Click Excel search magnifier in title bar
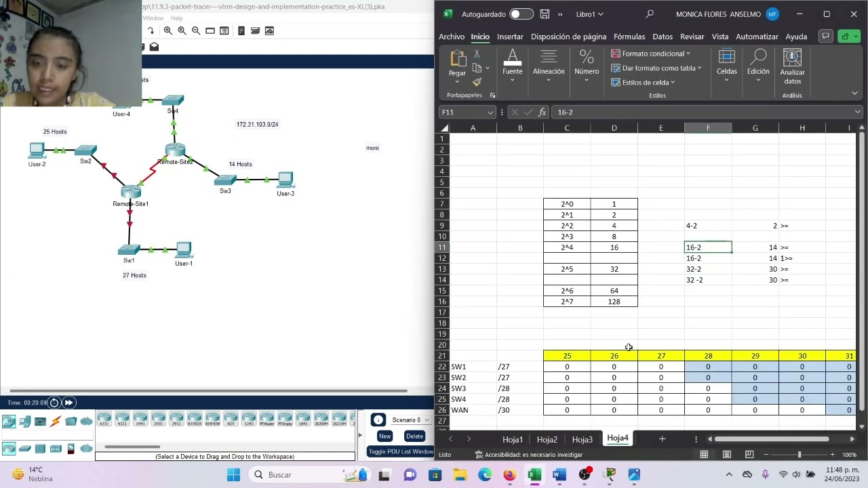Viewport: 868px width, 488px height. 650,14
